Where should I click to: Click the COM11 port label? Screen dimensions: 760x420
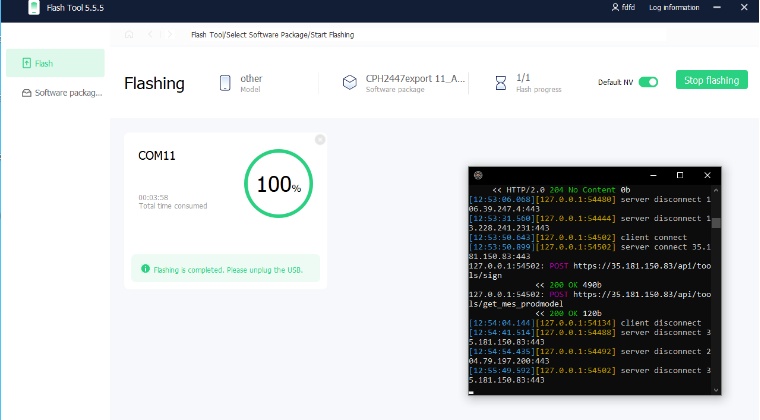point(157,156)
